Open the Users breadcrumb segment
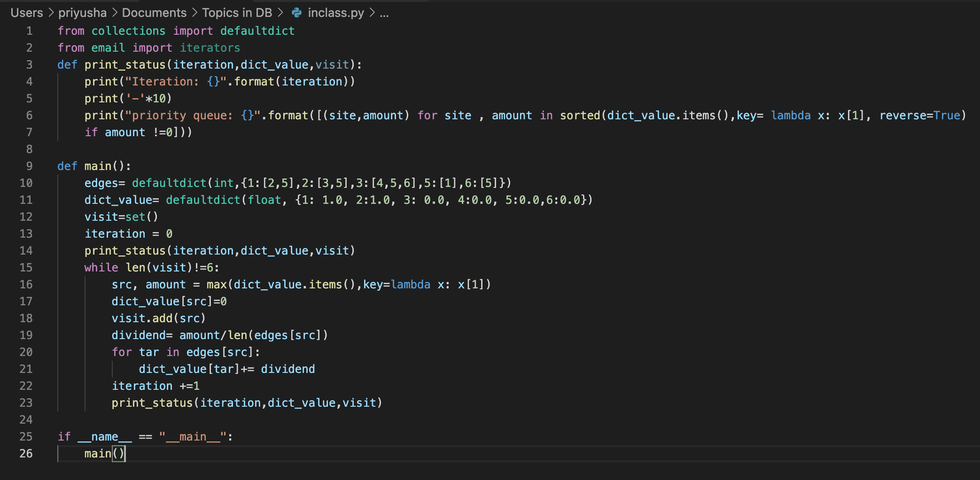 click(27, 13)
